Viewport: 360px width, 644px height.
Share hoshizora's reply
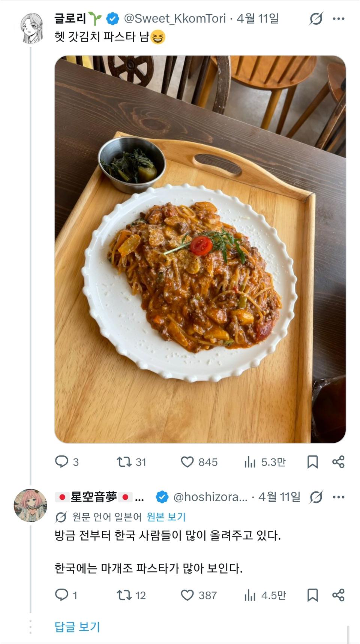(338, 595)
